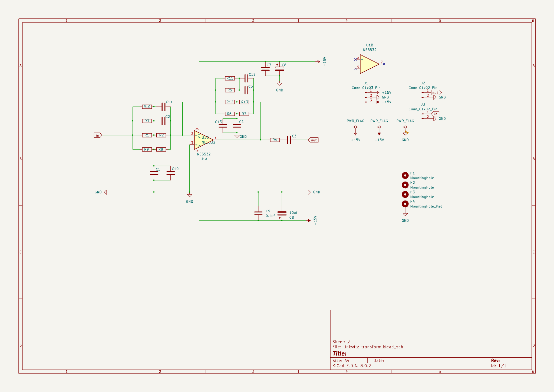Click capacitor C10 symbol
554x392 pixels.
point(171,173)
